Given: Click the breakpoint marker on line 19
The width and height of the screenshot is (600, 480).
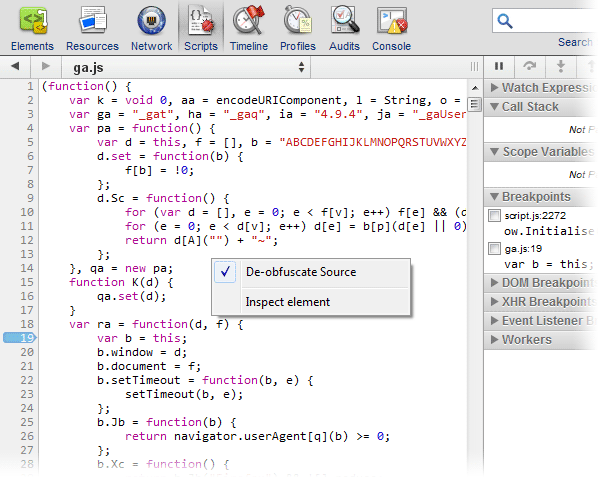Looking at the screenshot, I should [x=20, y=338].
